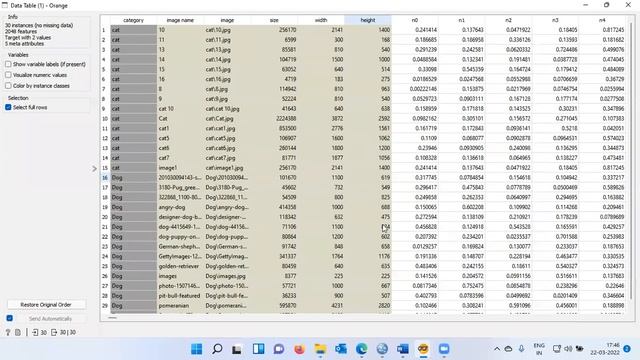Sort by the image column header
The height and width of the screenshot is (360, 640).
227,20
